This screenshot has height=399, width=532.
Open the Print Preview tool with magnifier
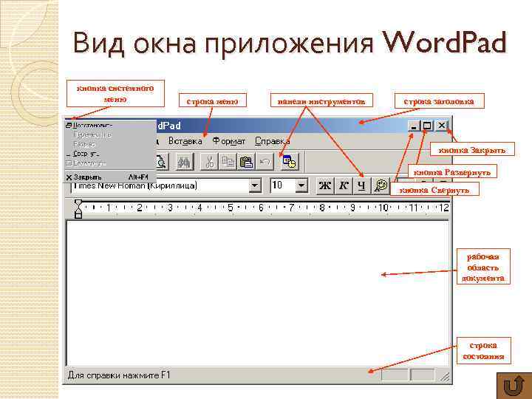pos(162,162)
